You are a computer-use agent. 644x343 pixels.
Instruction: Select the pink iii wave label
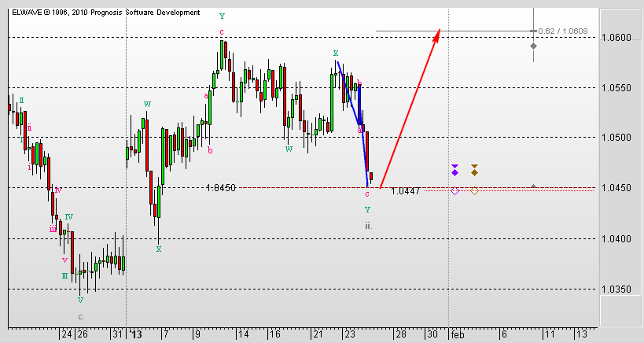53,229
